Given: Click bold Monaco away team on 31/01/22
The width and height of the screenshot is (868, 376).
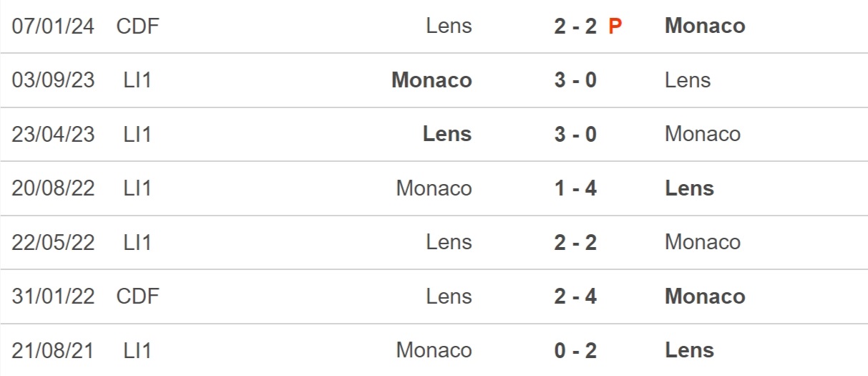Looking at the screenshot, I should point(705,297).
